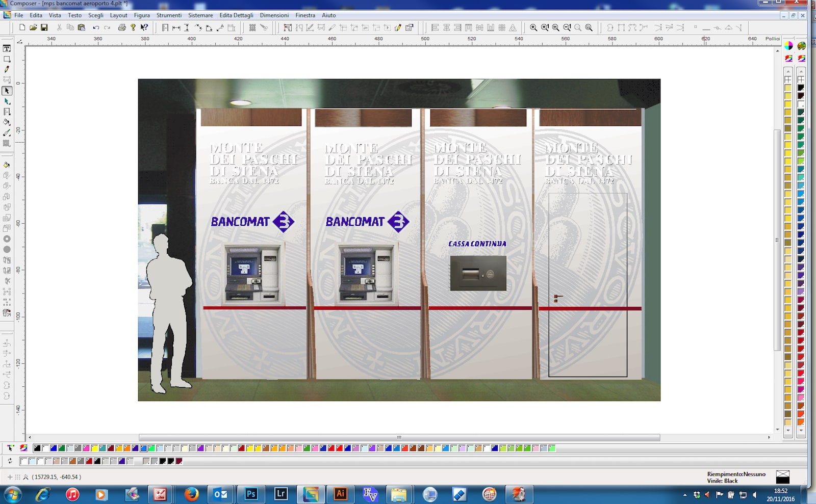Click the left palette column's scroll-up arrow
The width and height of the screenshot is (816, 504).
pyautogui.click(x=788, y=71)
